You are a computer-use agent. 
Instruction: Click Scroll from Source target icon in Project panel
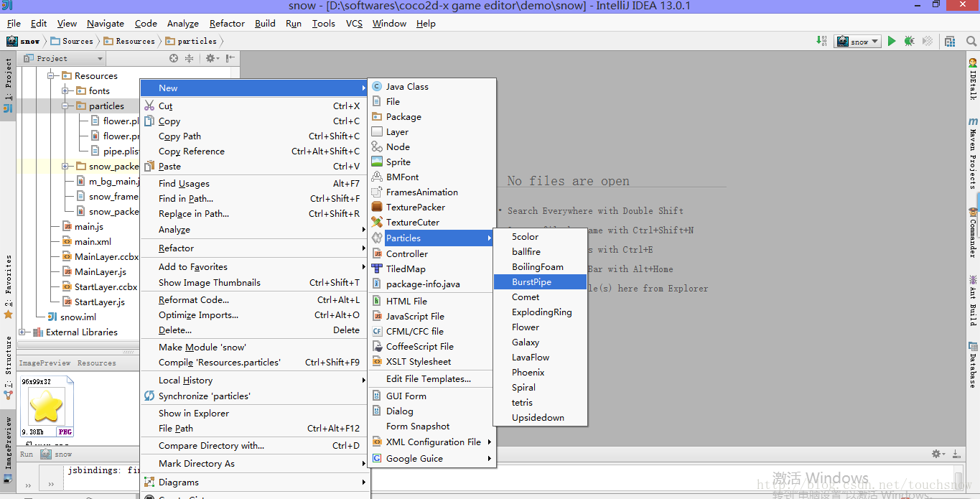[173, 58]
